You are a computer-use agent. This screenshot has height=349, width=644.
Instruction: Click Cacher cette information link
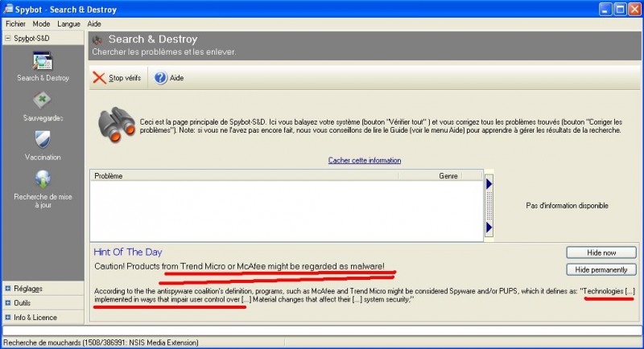(x=365, y=160)
